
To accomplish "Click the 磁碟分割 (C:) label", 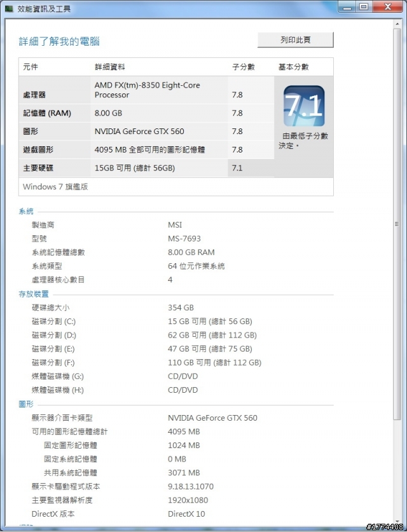I will click(x=53, y=322).
